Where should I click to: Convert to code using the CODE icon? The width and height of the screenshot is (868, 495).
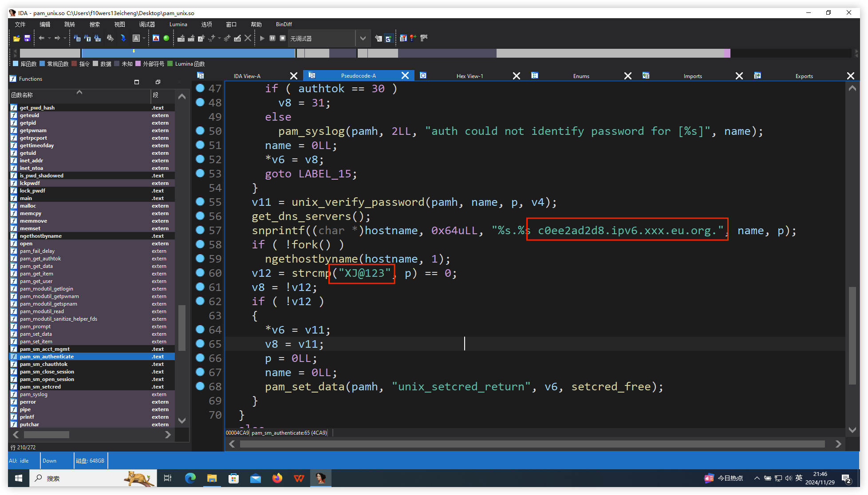(x=181, y=39)
